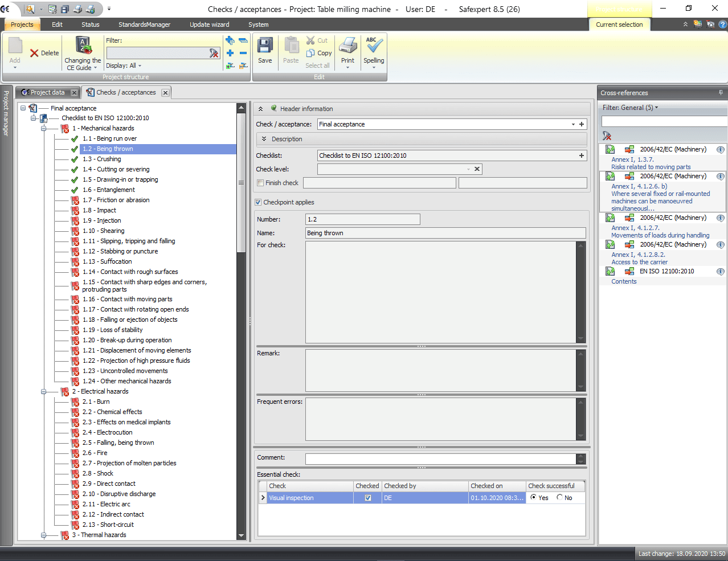Switch to the Project data tab
This screenshot has height=561, width=728.
coord(47,92)
